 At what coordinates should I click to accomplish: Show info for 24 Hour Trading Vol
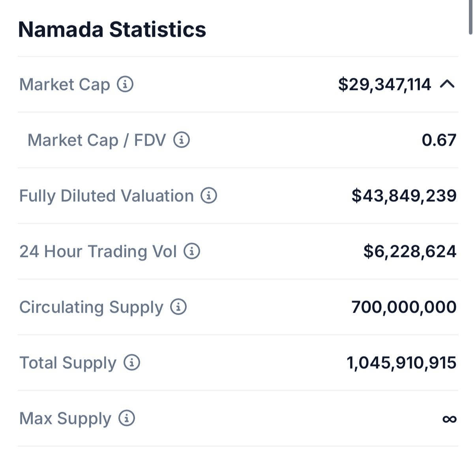(x=192, y=251)
